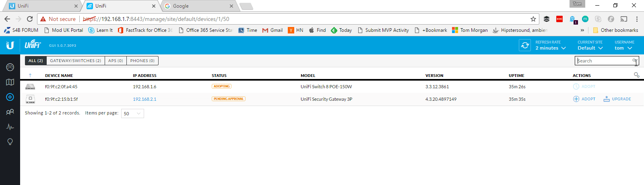Select the PHONES (0) filter tab

142,61
